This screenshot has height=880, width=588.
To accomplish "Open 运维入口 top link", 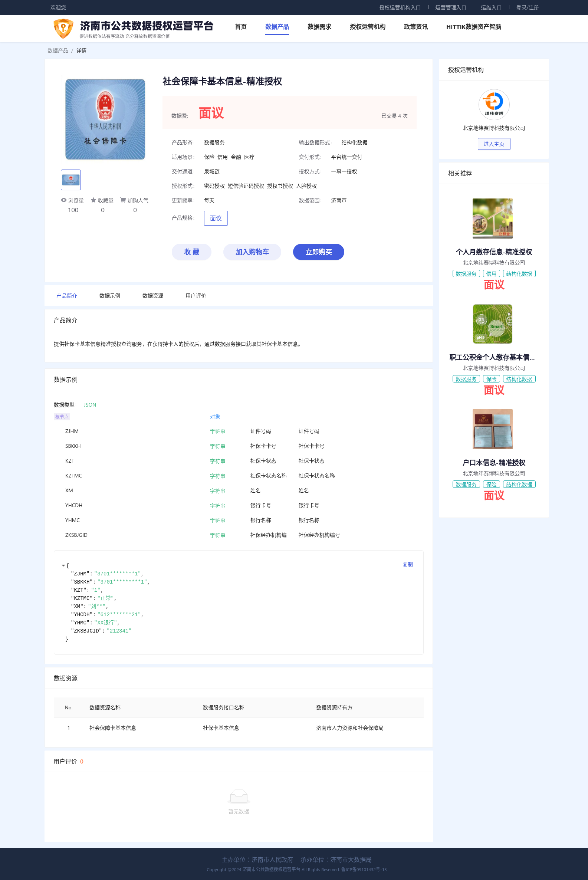I will [491, 7].
